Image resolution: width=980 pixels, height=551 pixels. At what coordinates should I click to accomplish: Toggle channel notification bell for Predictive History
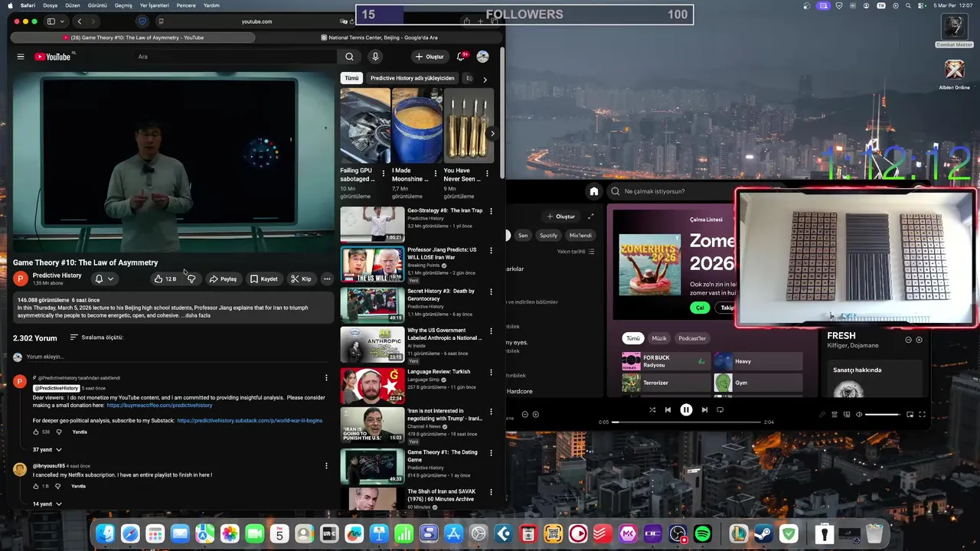pos(103,279)
